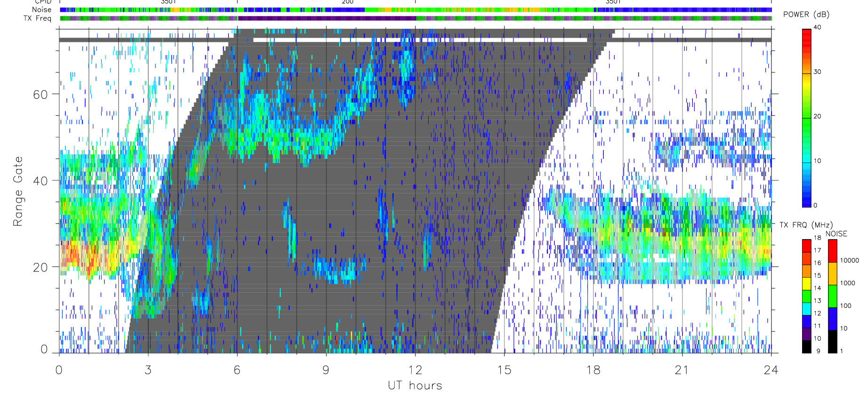Click the horizontal Noise strip bar

tap(416, 10)
